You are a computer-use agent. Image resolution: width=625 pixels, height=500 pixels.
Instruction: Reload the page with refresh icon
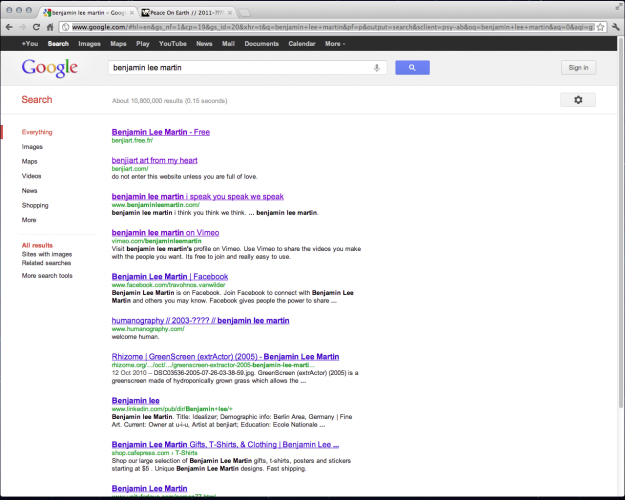[x=36, y=27]
